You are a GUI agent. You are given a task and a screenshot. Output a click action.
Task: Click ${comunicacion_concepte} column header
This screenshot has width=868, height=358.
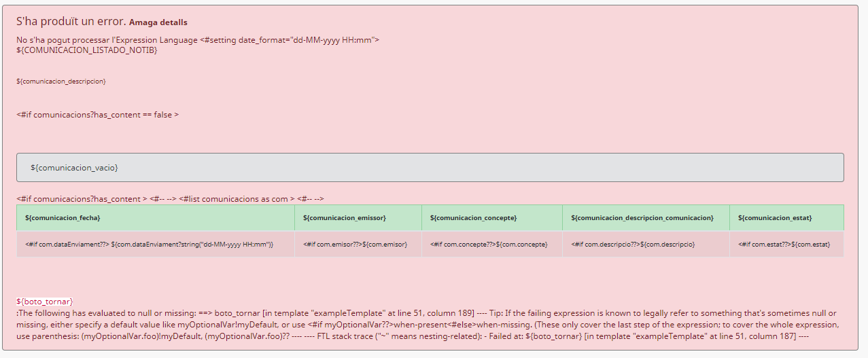[x=492, y=217]
